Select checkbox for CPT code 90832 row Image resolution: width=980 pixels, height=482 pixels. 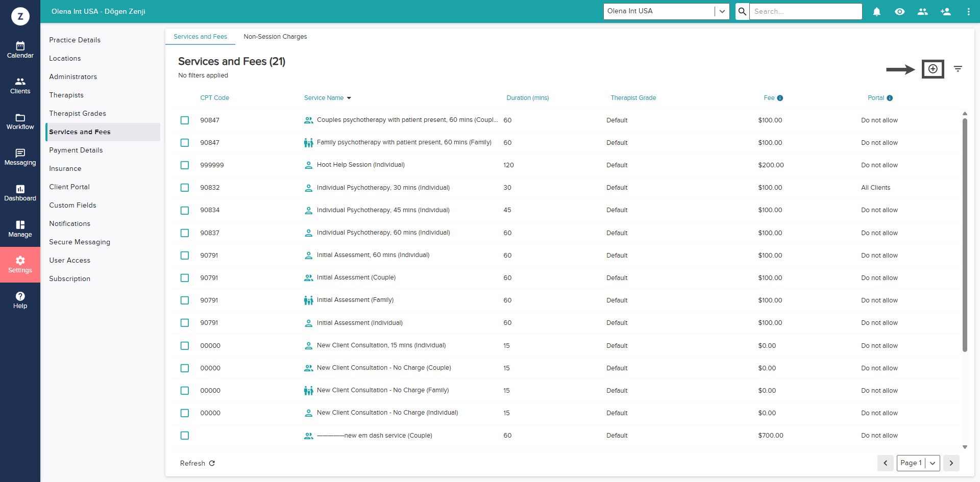(185, 188)
